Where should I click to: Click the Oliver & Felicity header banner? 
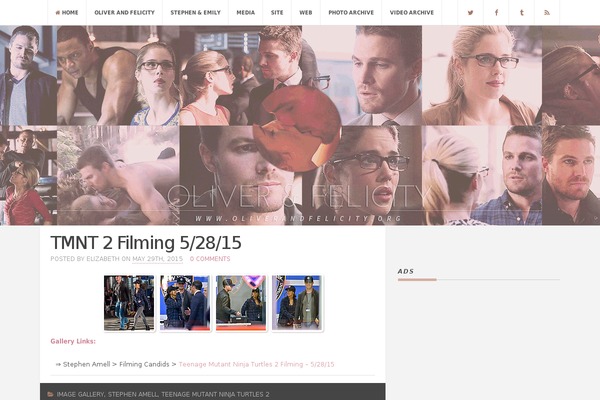coord(300,125)
